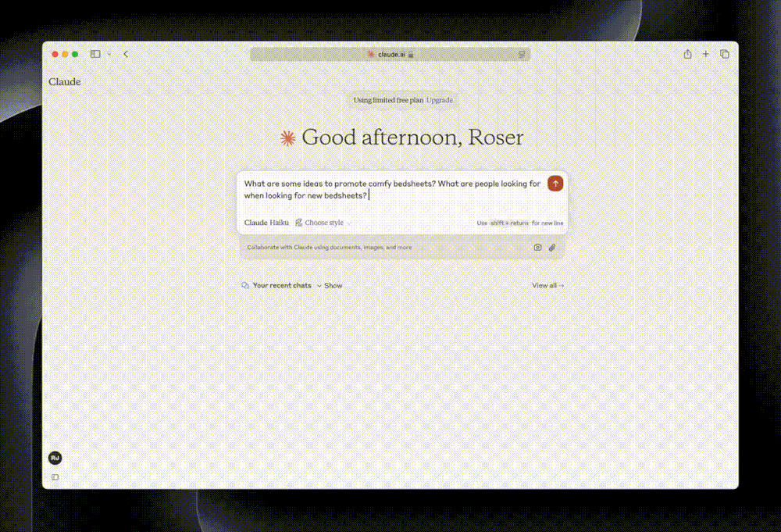
Task: Click the camera screenshot icon
Action: 537,247
